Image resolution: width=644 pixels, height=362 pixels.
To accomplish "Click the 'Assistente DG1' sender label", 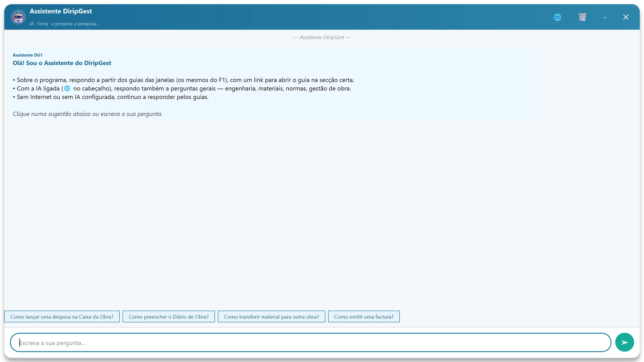I will pyautogui.click(x=28, y=55).
